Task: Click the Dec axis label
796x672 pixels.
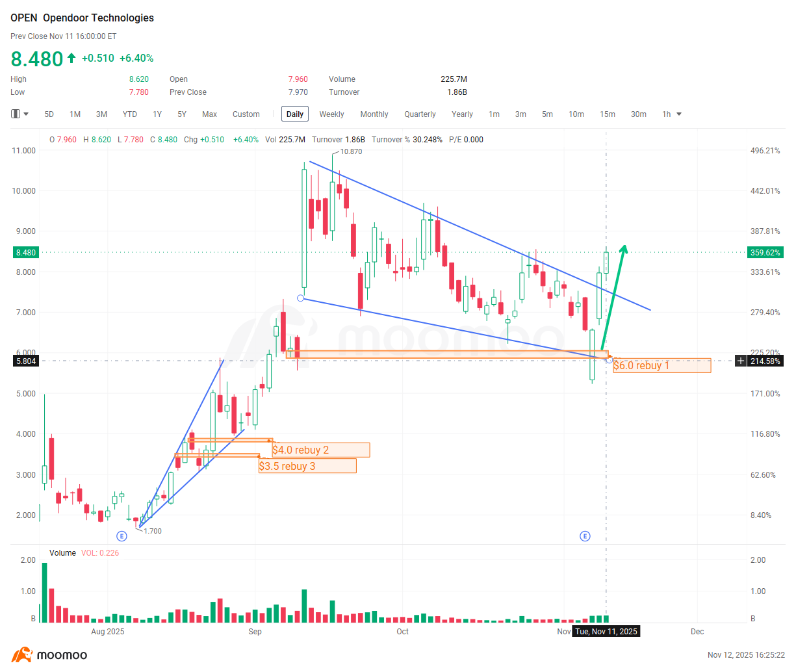Action: pos(697,632)
